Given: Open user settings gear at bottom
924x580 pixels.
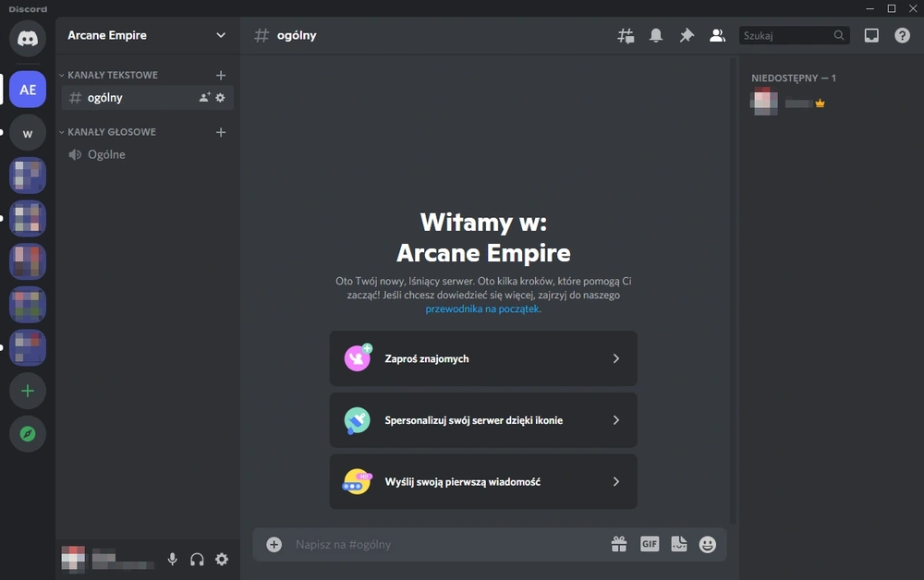Looking at the screenshot, I should [x=222, y=560].
